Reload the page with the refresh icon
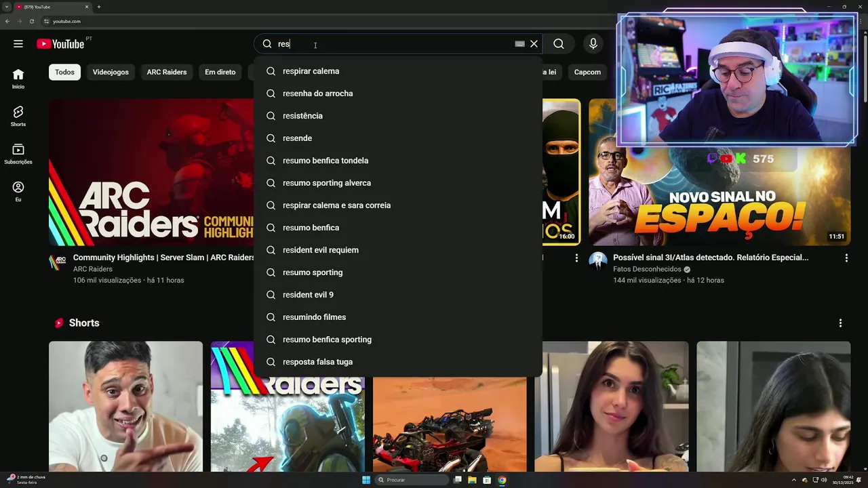This screenshot has width=868, height=488. 31,21
